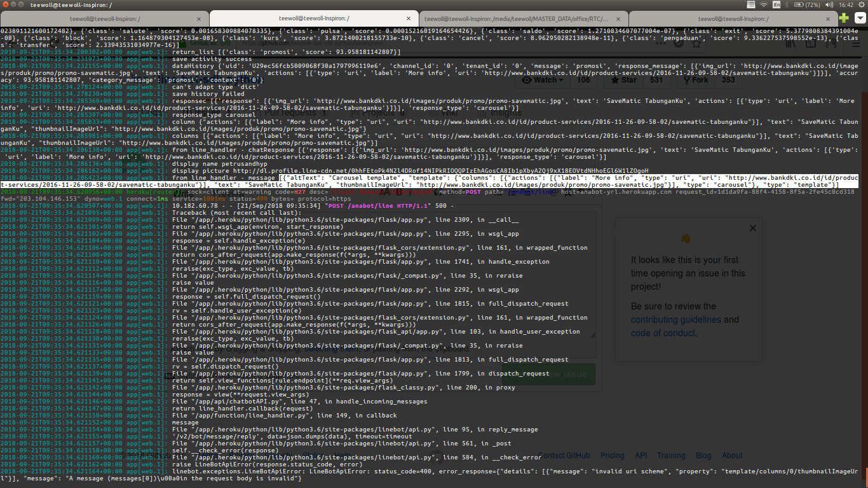
Task: Open the Firefox Library icon
Action: (x=790, y=44)
